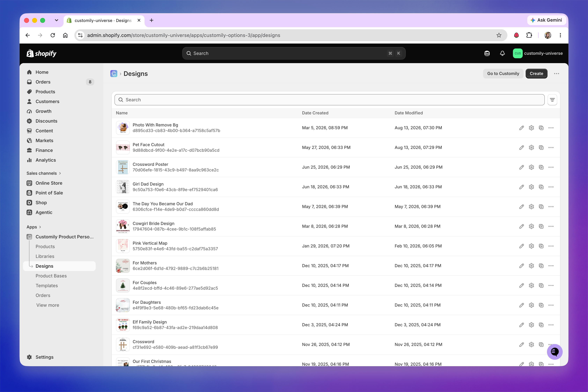This screenshot has height=392, width=588.
Task: Click the pencil icon in Crossword row
Action: pyautogui.click(x=521, y=345)
